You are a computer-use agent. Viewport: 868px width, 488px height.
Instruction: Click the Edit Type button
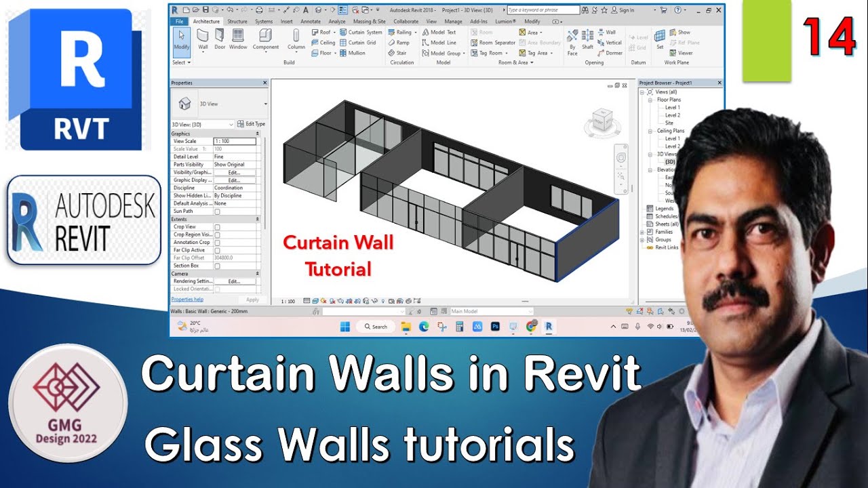coord(251,124)
